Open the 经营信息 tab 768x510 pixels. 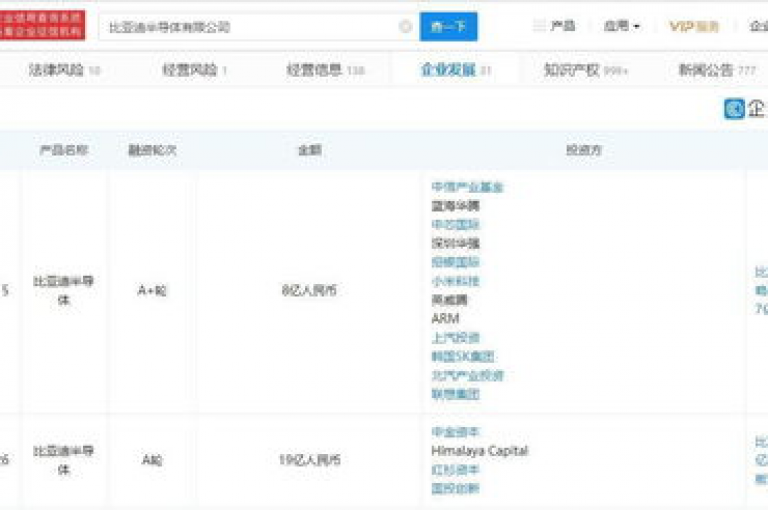pos(325,70)
